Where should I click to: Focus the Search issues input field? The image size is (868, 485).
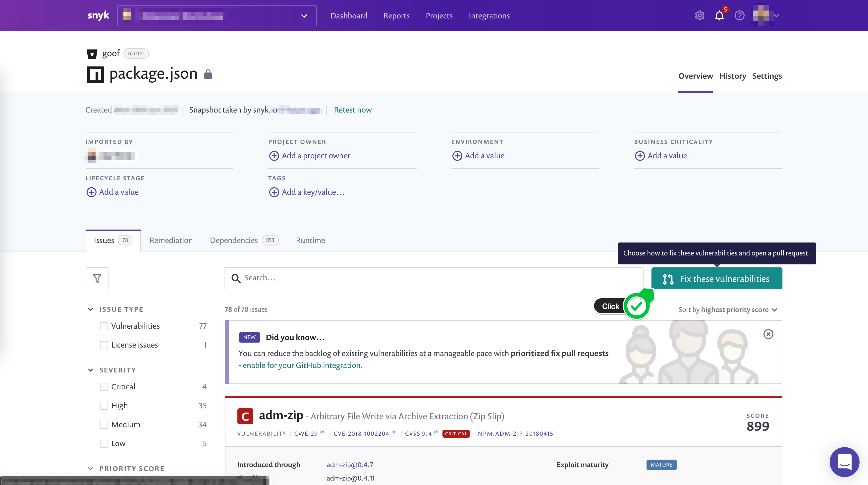(434, 278)
